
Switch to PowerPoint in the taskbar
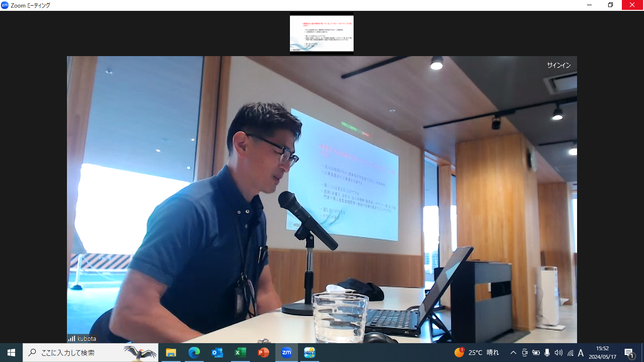click(x=264, y=353)
